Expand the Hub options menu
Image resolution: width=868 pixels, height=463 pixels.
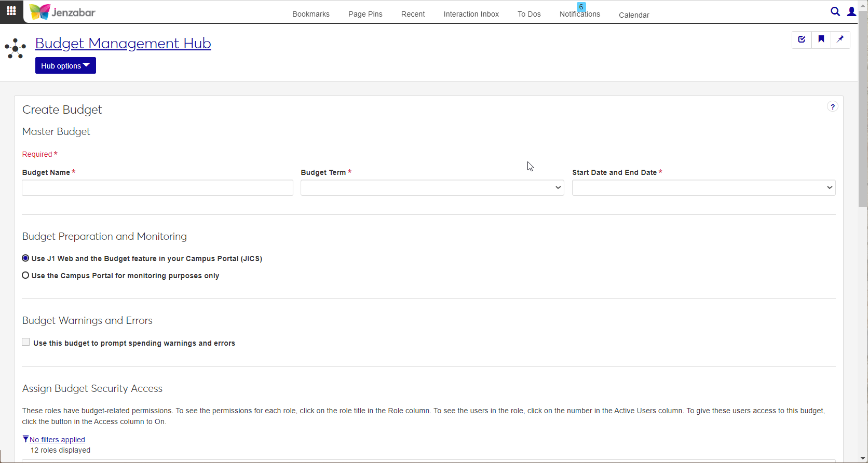click(65, 66)
